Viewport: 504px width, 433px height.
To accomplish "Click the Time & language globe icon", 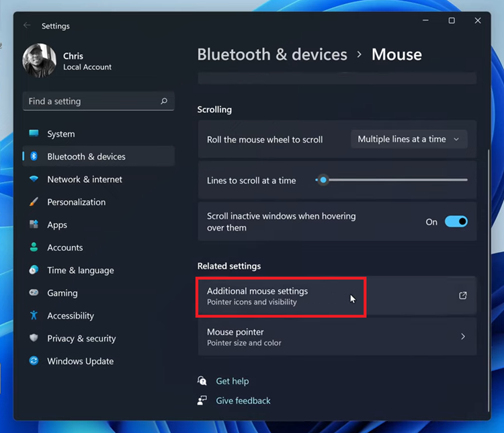I will 34,270.
